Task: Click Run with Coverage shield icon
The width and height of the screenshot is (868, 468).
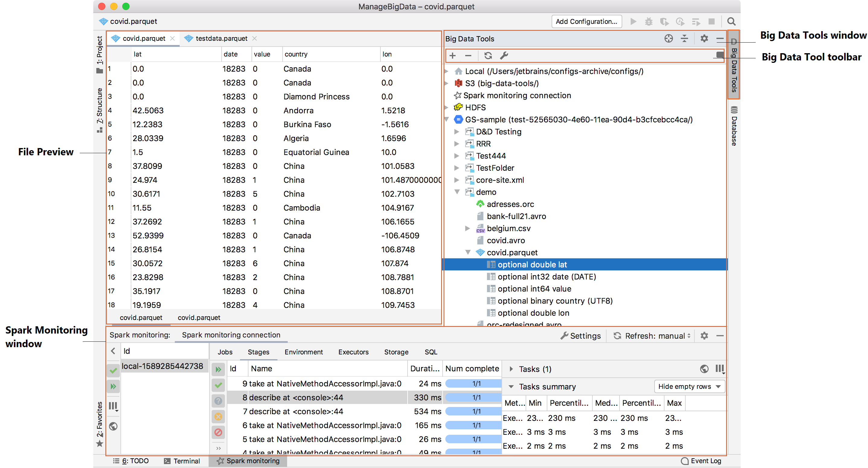Action: 664,21
